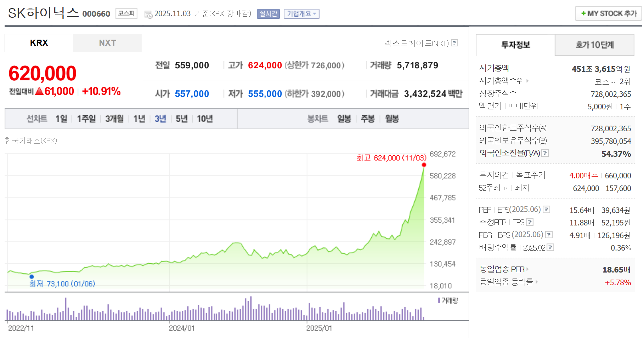Select the 1년 chart period
Viewport: 644px width, 338px height.
point(139,119)
